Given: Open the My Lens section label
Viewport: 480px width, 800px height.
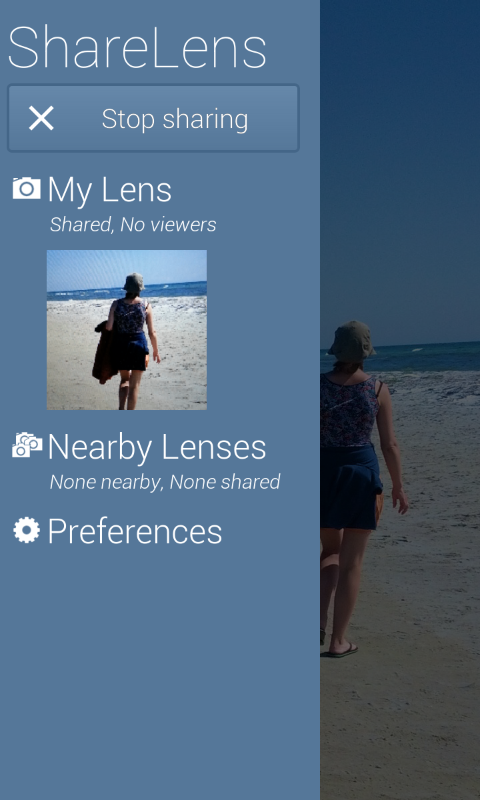Looking at the screenshot, I should tap(109, 190).
